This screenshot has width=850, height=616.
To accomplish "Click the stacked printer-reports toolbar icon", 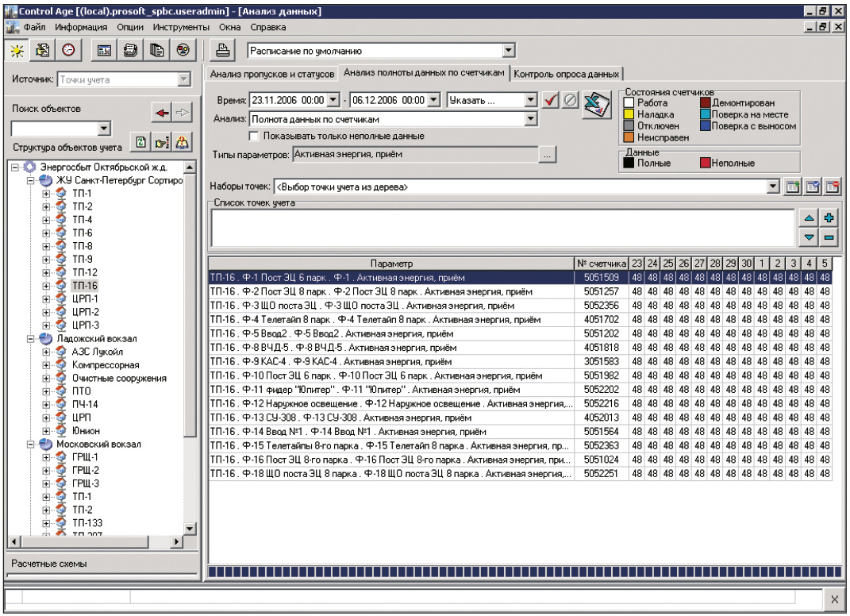I will tap(130, 51).
